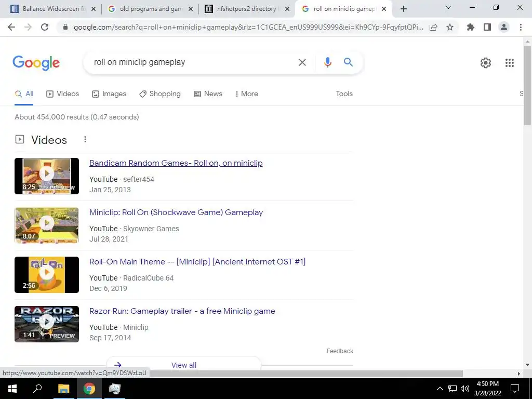Select the Images results tab
Viewport: 532px width, 399px height.
tap(109, 94)
